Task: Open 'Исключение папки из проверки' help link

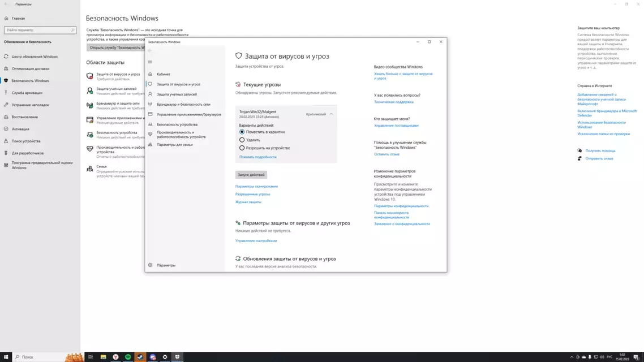Action: 603,134
